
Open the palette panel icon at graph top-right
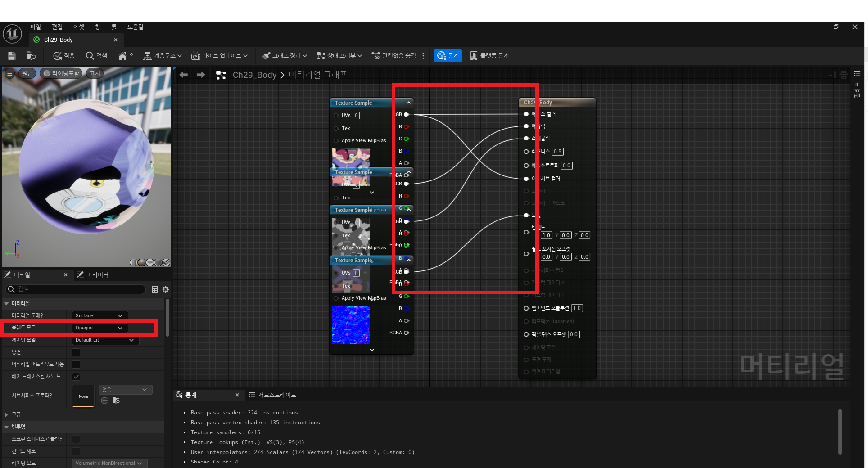click(x=857, y=74)
